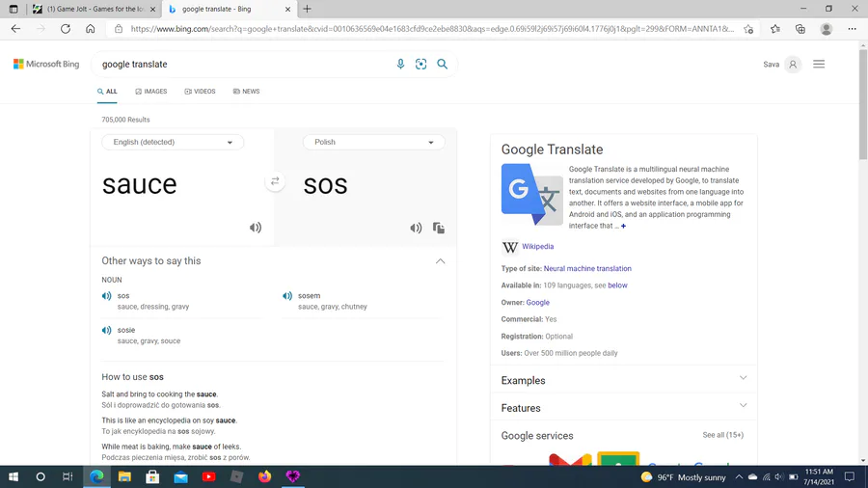Open the volume control in the system tray
The width and height of the screenshot is (868, 488).
coord(779,477)
